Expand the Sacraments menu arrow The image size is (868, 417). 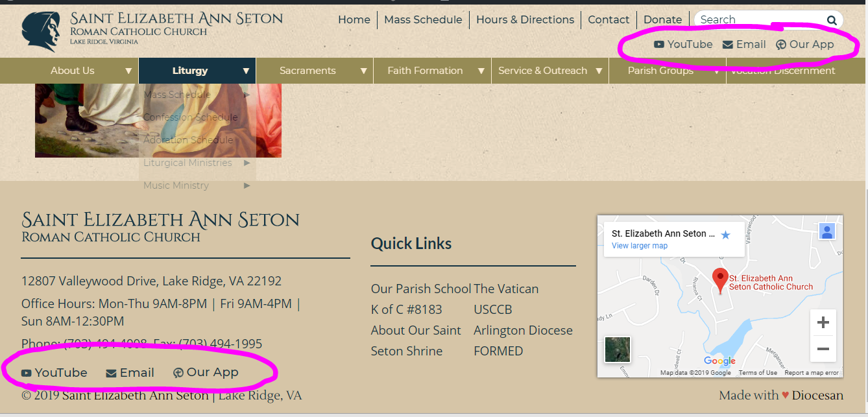[363, 71]
